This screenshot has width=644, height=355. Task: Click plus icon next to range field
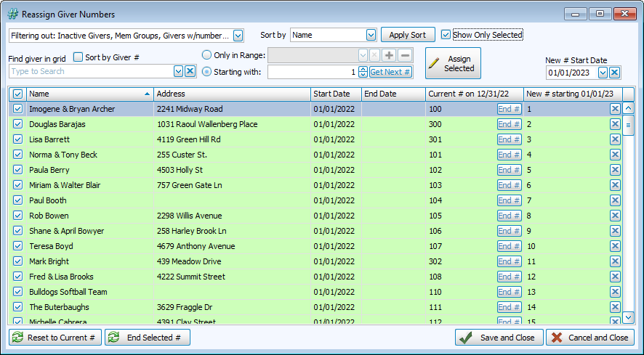click(390, 55)
